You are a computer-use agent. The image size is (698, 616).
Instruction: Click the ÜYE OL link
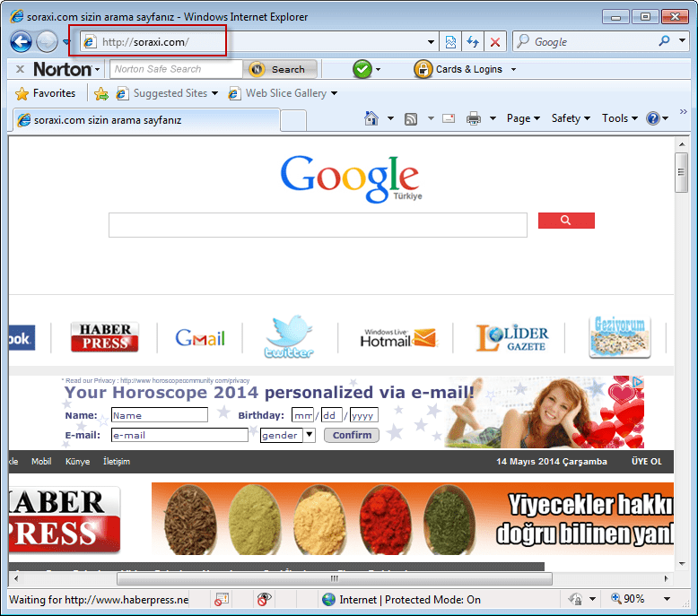pyautogui.click(x=646, y=462)
